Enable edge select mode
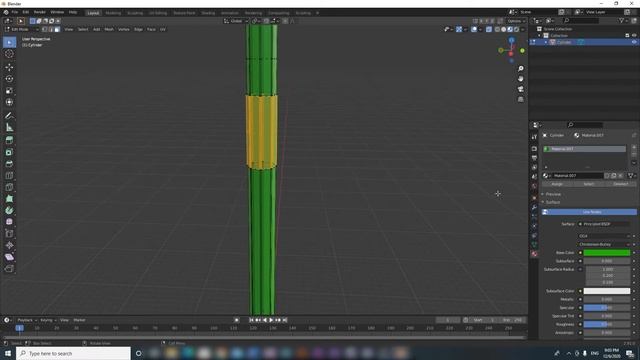 51,29
